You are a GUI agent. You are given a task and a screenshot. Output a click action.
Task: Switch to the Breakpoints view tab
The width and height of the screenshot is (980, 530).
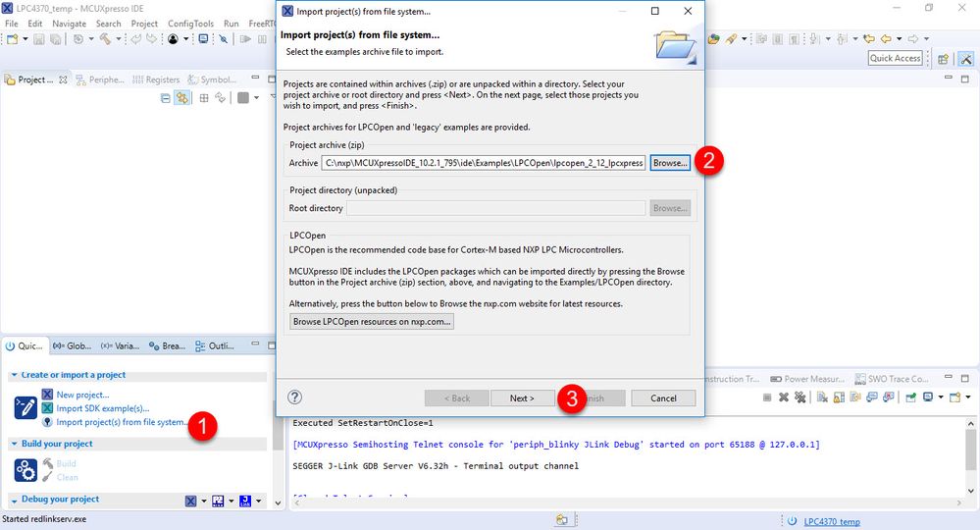click(167, 345)
